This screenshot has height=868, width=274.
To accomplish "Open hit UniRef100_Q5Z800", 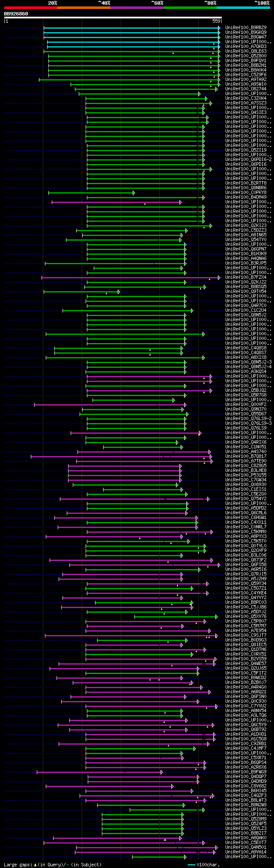I will (x=246, y=56).
